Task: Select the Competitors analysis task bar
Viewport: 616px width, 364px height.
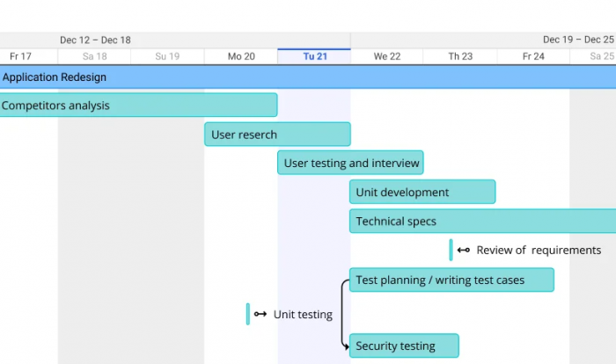Action: click(x=139, y=106)
